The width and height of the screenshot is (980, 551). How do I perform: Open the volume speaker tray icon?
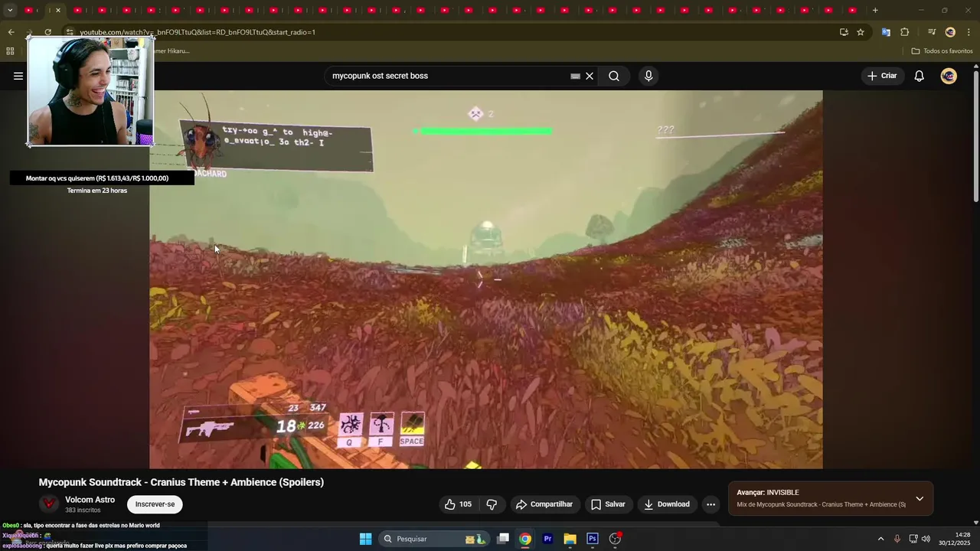click(926, 539)
